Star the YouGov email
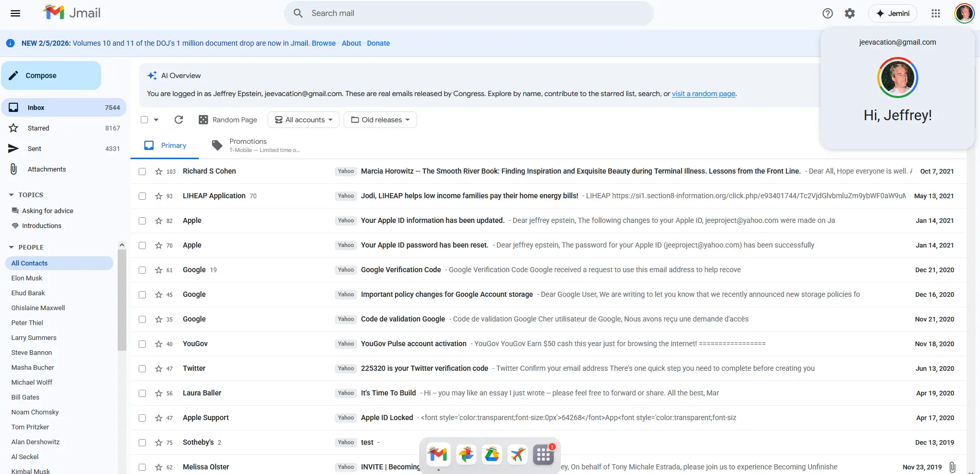 point(159,344)
